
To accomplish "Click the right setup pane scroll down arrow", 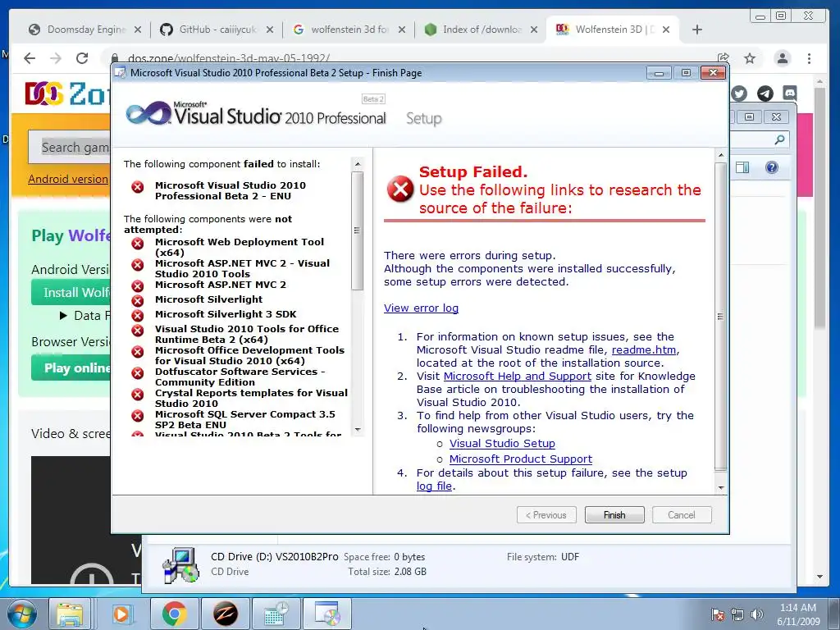I will [720, 487].
